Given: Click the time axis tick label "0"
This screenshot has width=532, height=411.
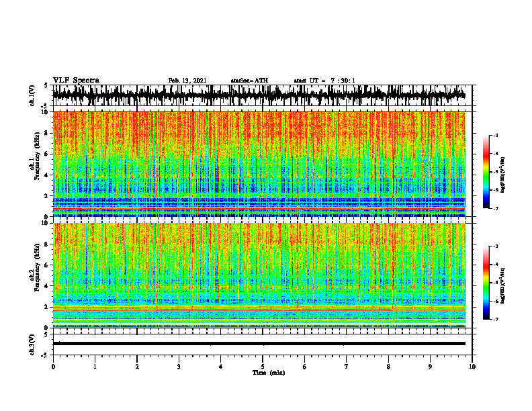Looking at the screenshot, I should [x=53, y=367].
